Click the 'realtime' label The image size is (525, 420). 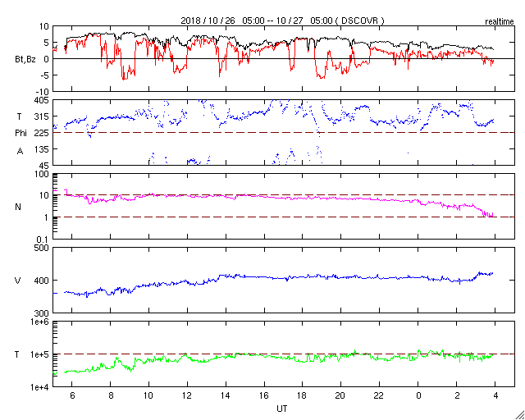click(x=500, y=22)
